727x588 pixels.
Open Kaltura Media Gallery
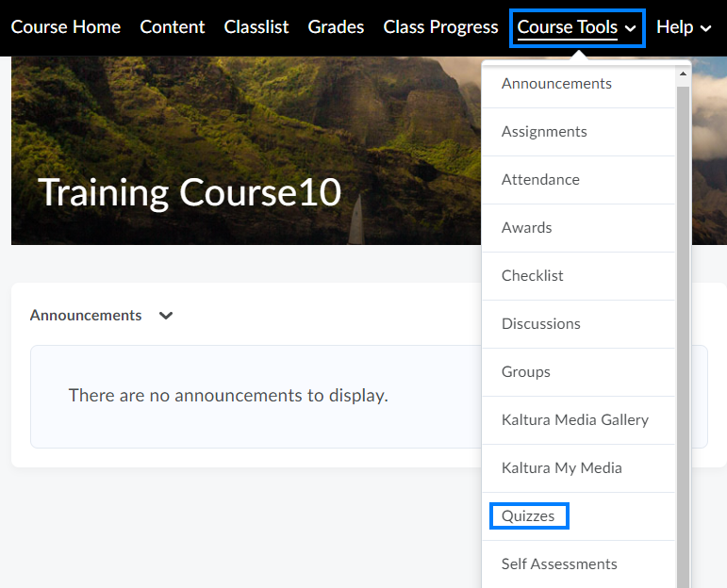(x=574, y=420)
